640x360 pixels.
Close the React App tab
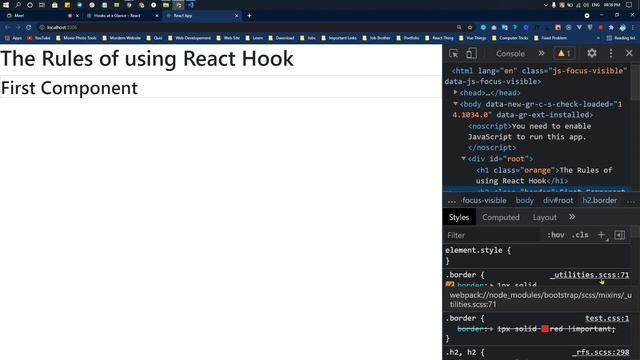click(x=236, y=16)
